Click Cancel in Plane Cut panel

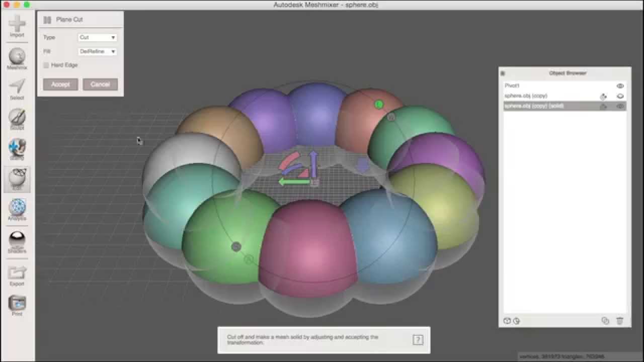click(100, 84)
